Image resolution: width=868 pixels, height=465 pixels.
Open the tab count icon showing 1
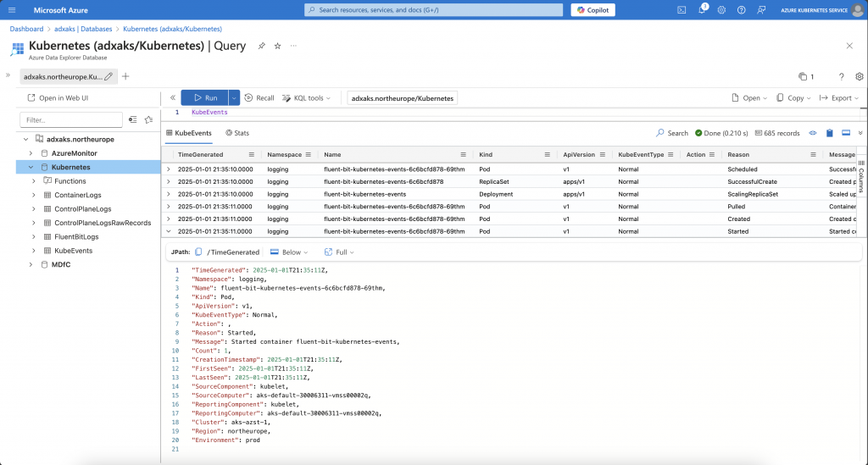pos(806,77)
